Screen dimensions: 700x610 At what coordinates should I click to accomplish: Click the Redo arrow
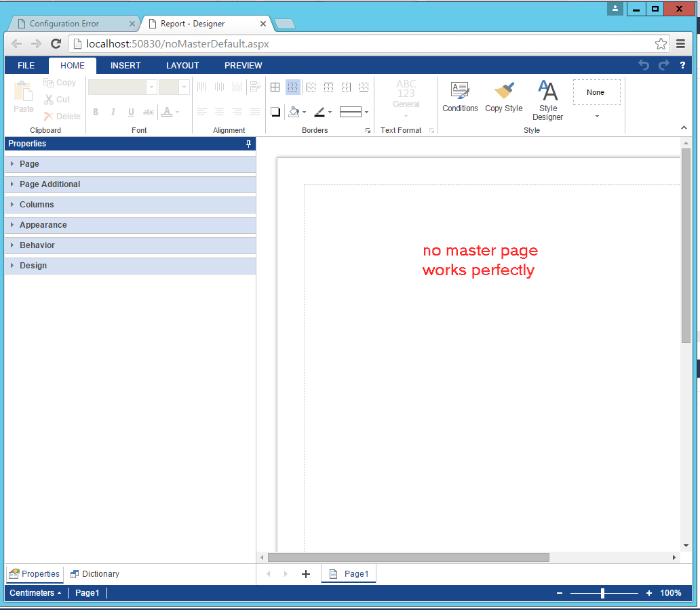[664, 65]
